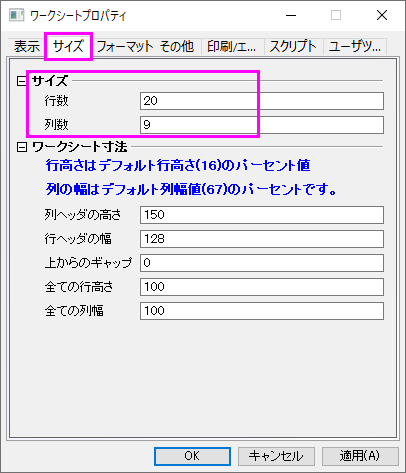Image resolution: width=406 pixels, height=473 pixels.
Task: Select the ユーザツ... tab
Action: (355, 46)
